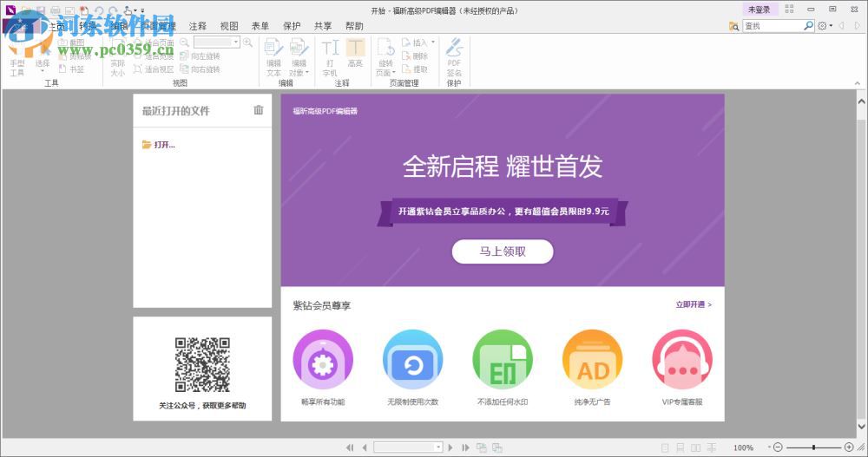Image resolution: width=868 pixels, height=457 pixels.
Task: Click the 纯净无广告 AD feature circle
Action: point(592,360)
